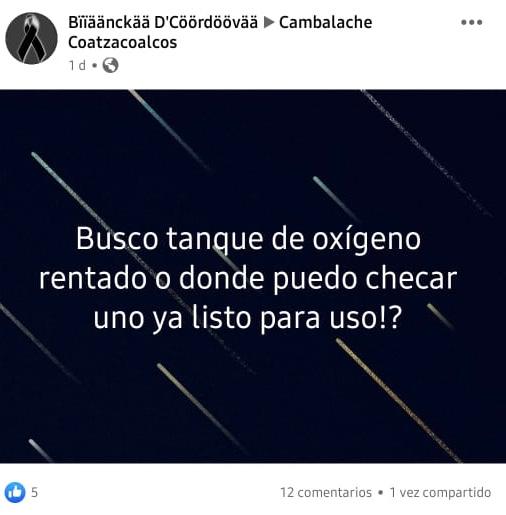Click the globe public-audience icon
The image size is (506, 515).
coord(110,65)
